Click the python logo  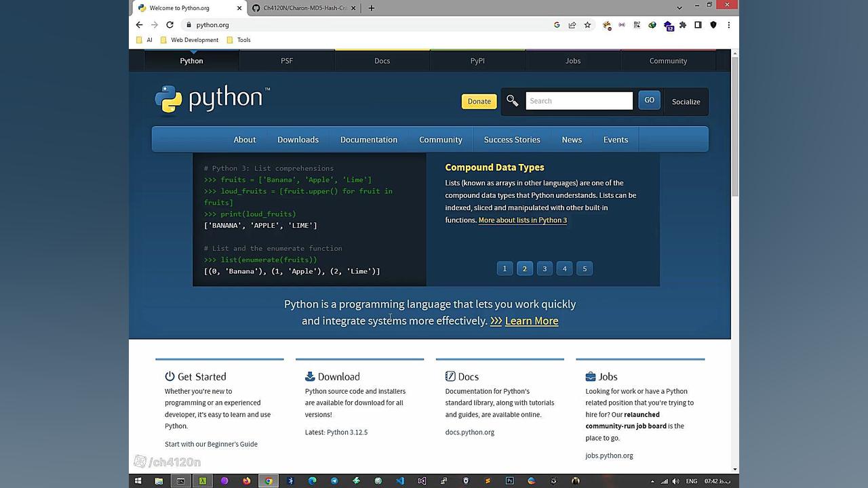tap(212, 100)
